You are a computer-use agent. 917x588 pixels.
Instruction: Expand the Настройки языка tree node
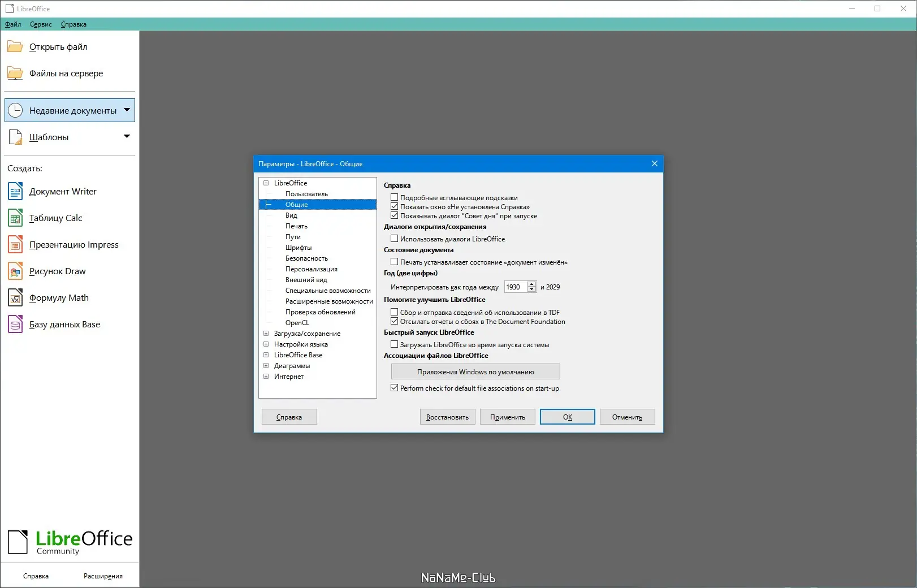click(x=266, y=344)
